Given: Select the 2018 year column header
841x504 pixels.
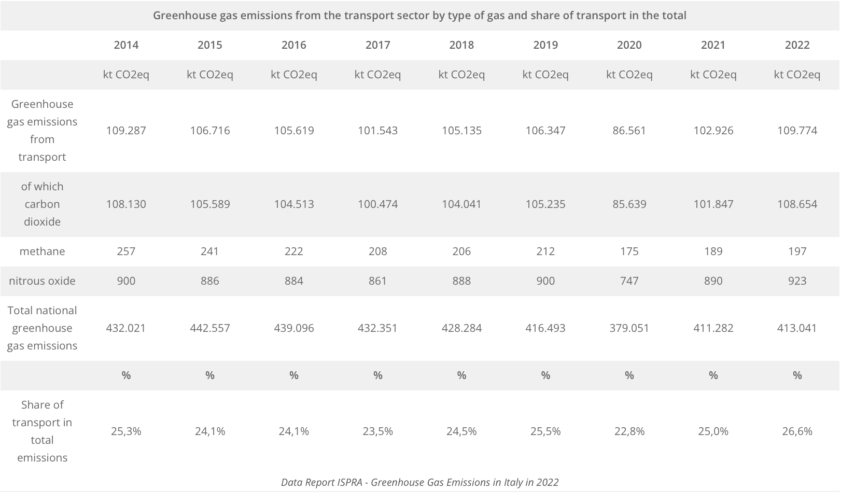Looking at the screenshot, I should pyautogui.click(x=461, y=45).
